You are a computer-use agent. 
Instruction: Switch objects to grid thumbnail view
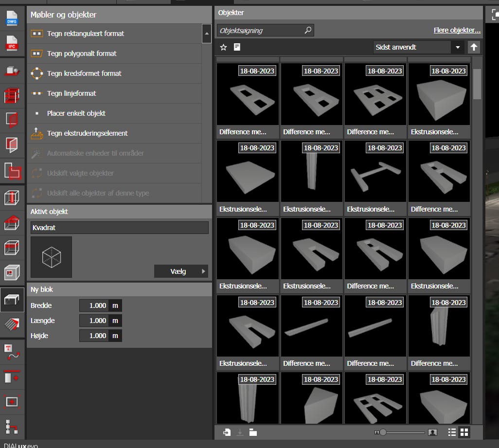coord(464,432)
